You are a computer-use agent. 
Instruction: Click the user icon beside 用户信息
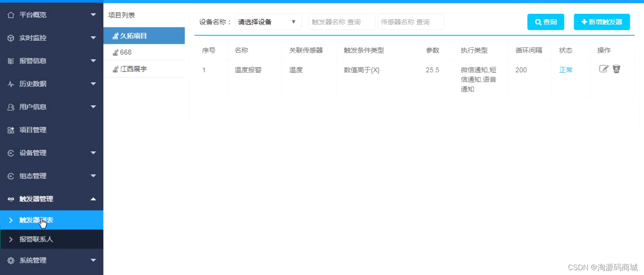click(x=11, y=107)
